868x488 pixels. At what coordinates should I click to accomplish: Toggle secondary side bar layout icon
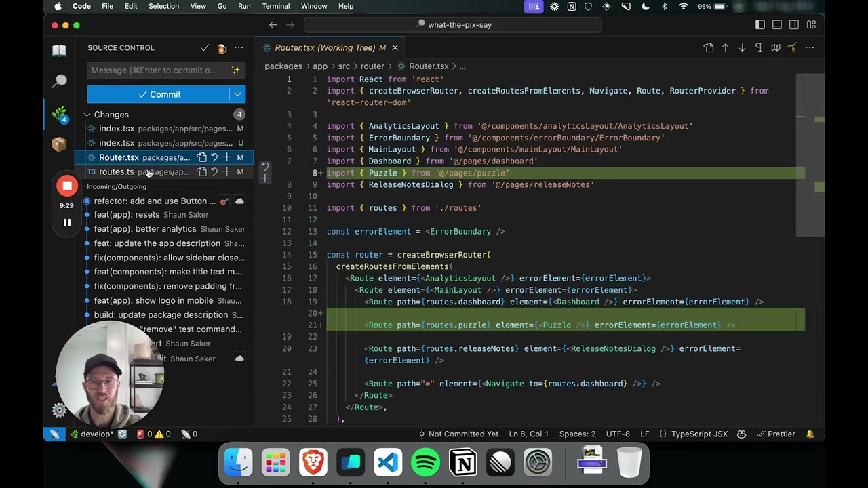click(x=794, y=25)
